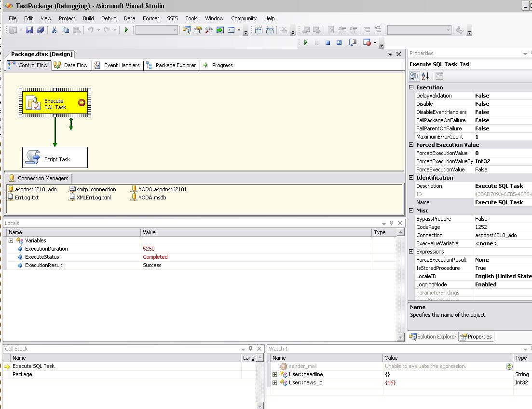This screenshot has height=409, width=532.
Task: Click the Cut scissors icon
Action: (x=54, y=30)
